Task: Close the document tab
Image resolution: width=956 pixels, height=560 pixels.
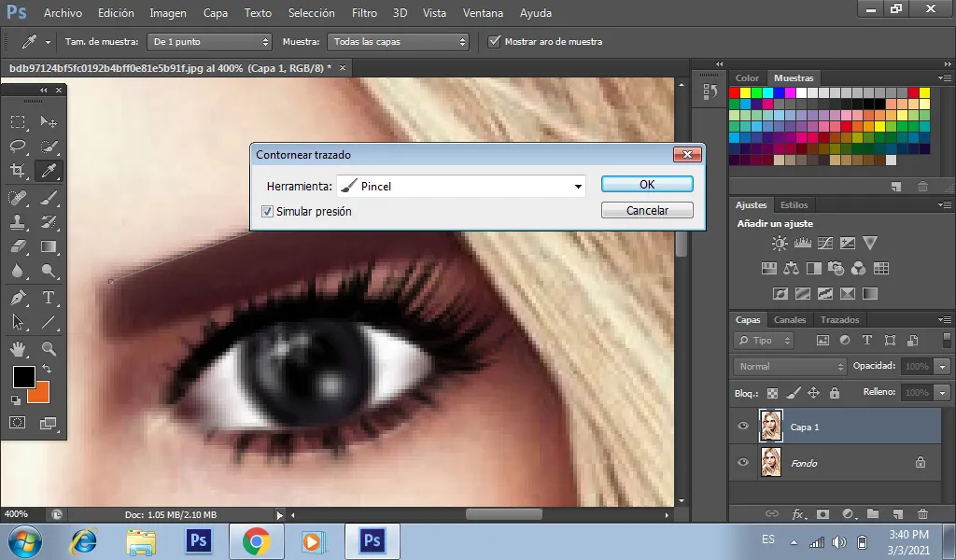Action: [x=343, y=67]
